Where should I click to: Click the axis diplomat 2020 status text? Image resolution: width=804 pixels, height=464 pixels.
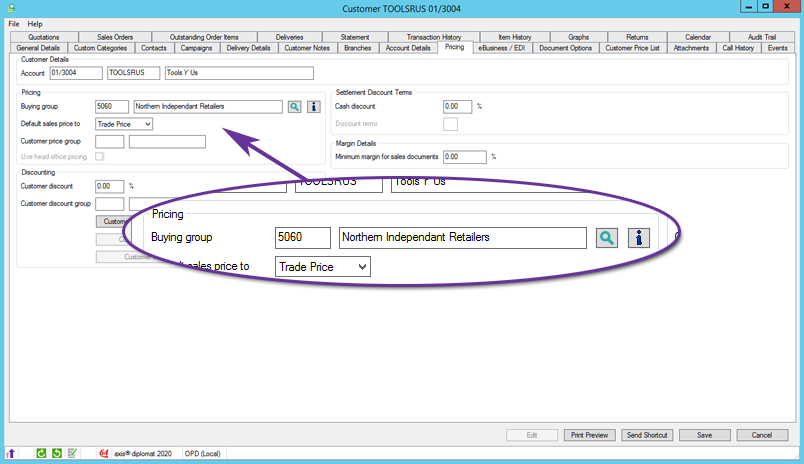coord(143,454)
